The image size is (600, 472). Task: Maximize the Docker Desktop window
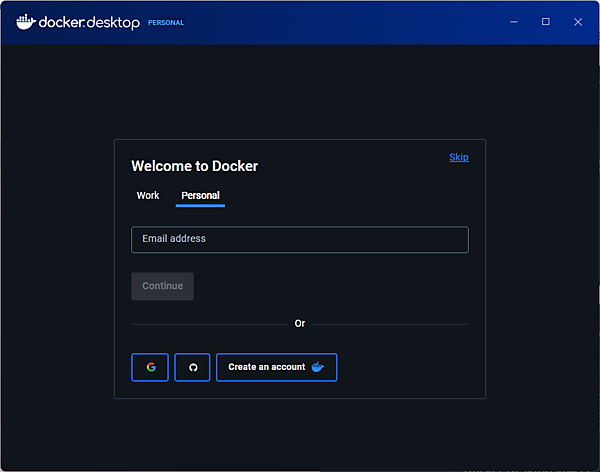(x=545, y=22)
